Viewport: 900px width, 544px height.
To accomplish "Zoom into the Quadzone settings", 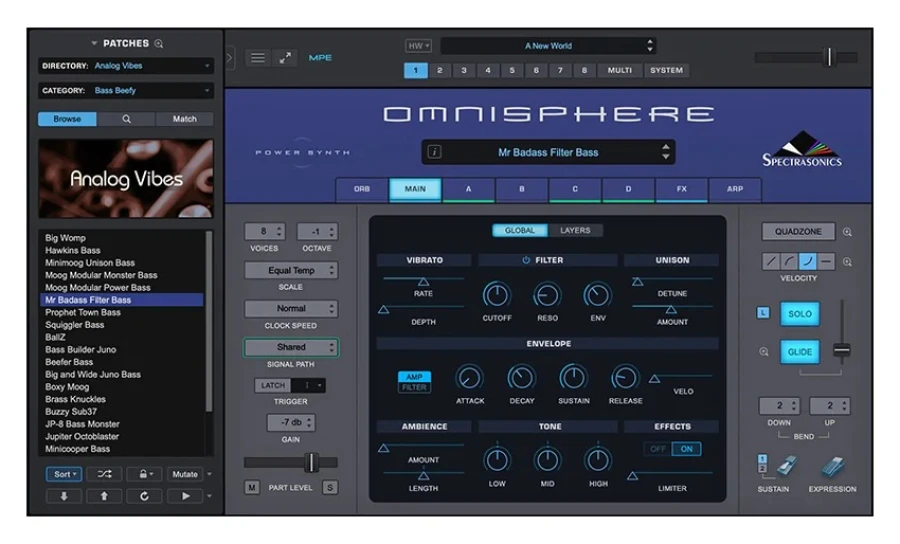I will [847, 232].
